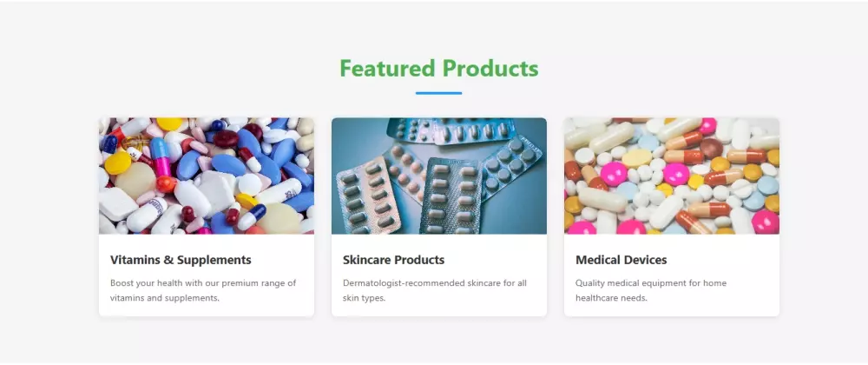This screenshot has height=365, width=868.
Task: Click the word 'Featured' in green heading
Action: pos(387,68)
